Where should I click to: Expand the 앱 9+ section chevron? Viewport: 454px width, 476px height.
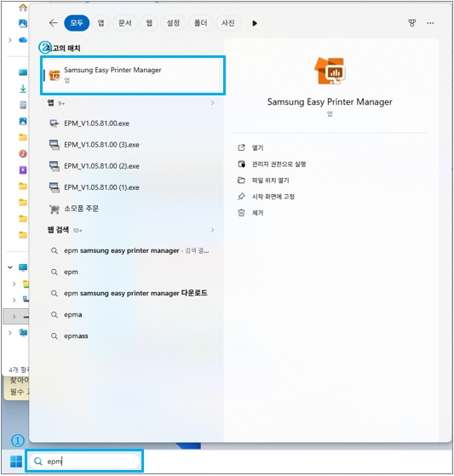(212, 103)
